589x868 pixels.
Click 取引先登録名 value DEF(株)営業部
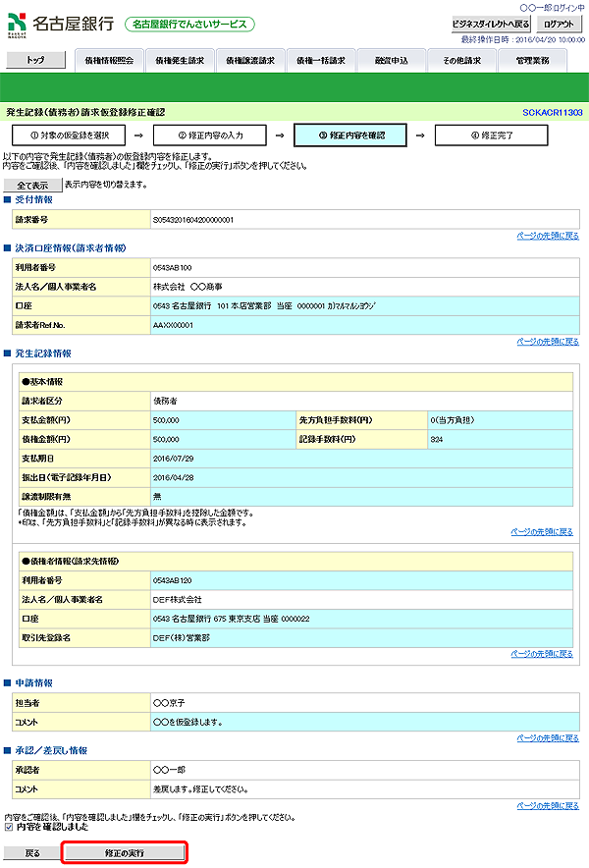pyautogui.click(x=181, y=638)
